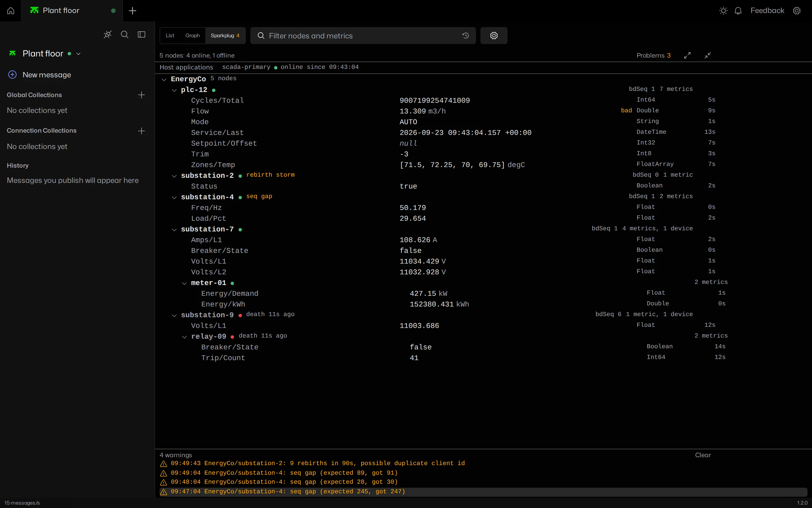Open the Plant floor connection dropdown
Image resolution: width=812 pixels, height=508 pixels.
pos(78,54)
